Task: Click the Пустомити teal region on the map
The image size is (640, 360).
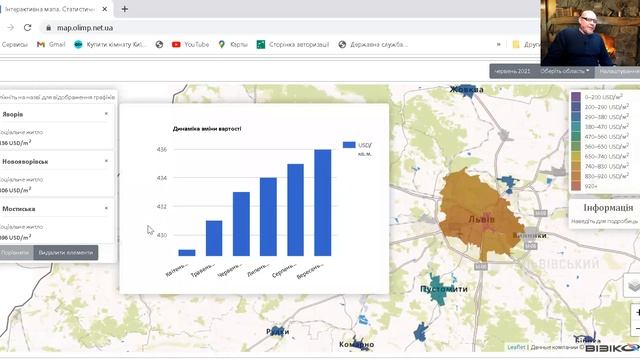Action: pyautogui.click(x=439, y=289)
